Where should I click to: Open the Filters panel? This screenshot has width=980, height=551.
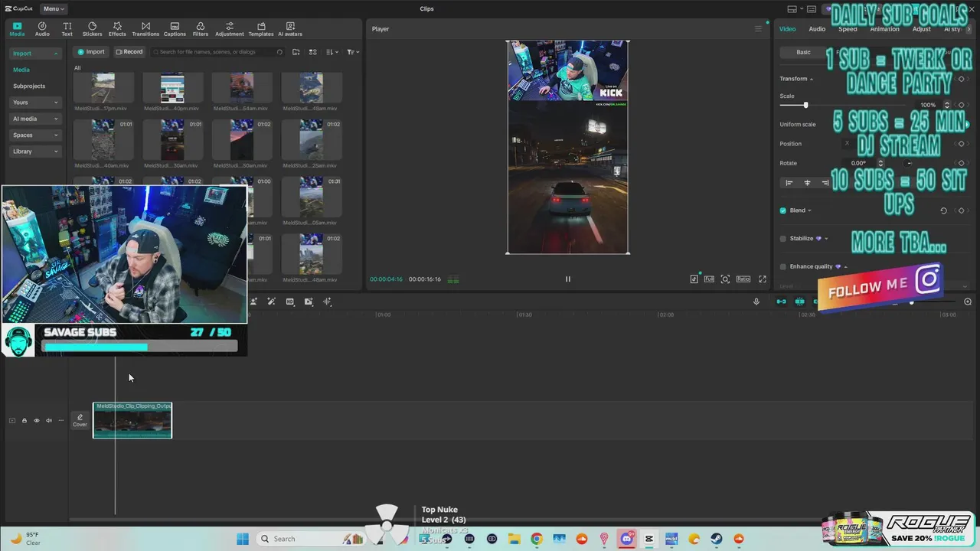point(201,29)
